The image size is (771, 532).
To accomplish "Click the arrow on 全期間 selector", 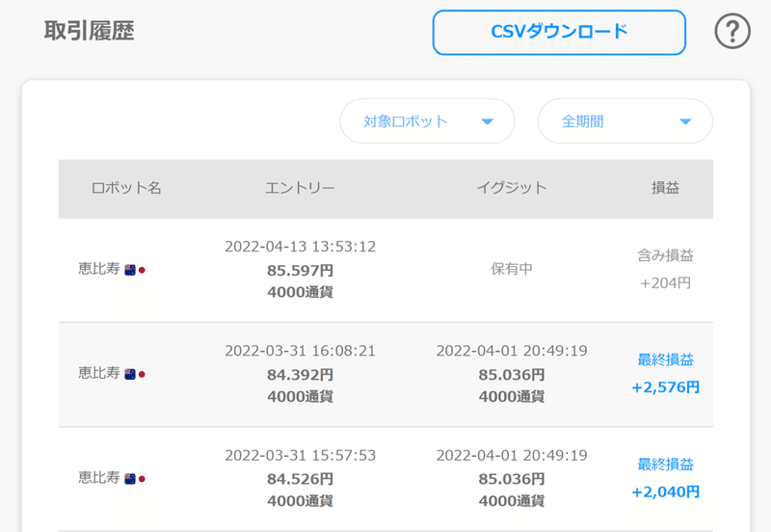I will point(685,122).
